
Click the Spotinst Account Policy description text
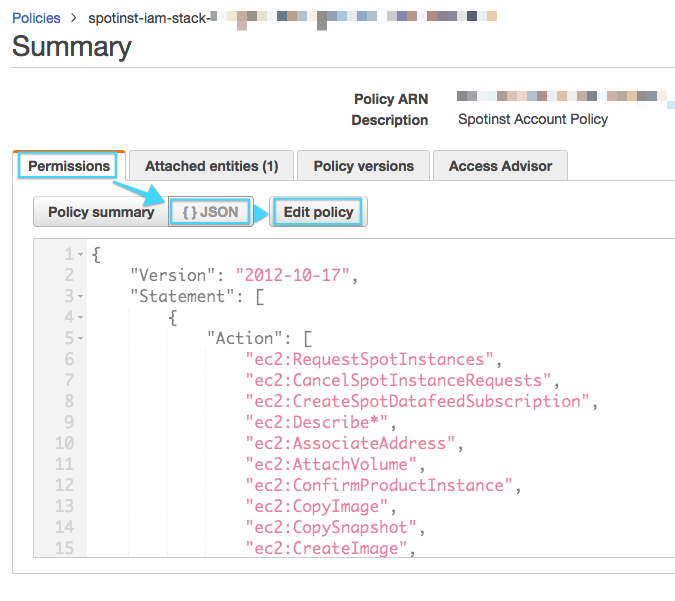[x=532, y=119]
